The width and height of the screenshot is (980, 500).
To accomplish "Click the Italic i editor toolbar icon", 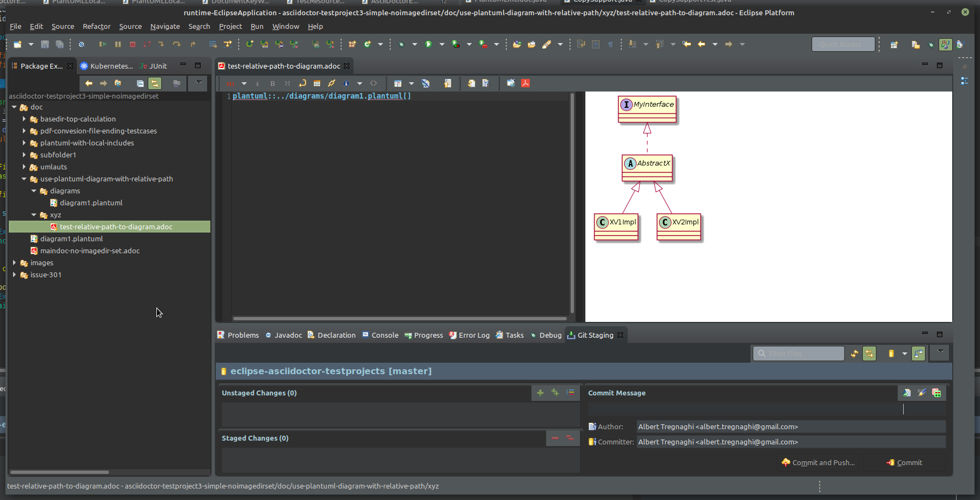I will [x=257, y=83].
